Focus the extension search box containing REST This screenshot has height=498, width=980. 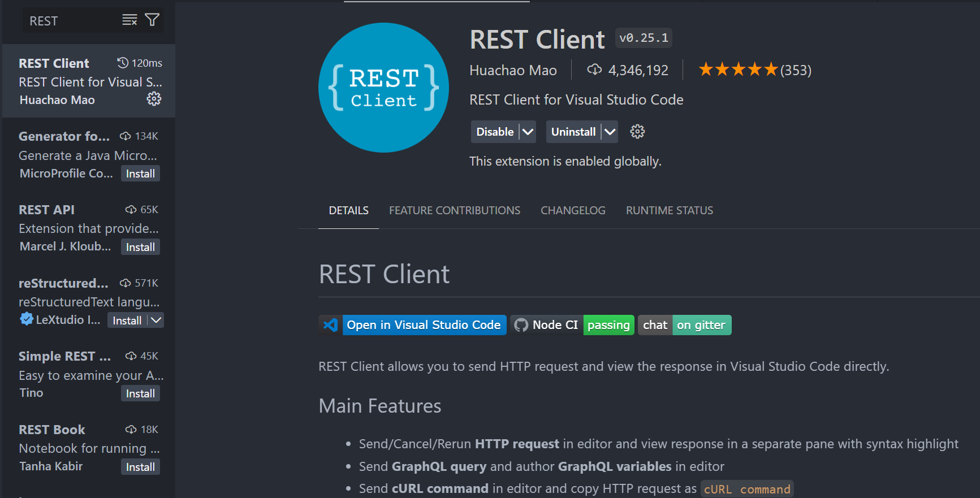point(71,21)
